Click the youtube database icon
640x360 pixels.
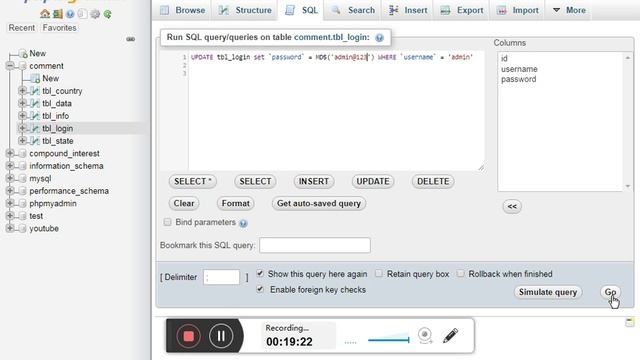pyautogui.click(x=22, y=229)
